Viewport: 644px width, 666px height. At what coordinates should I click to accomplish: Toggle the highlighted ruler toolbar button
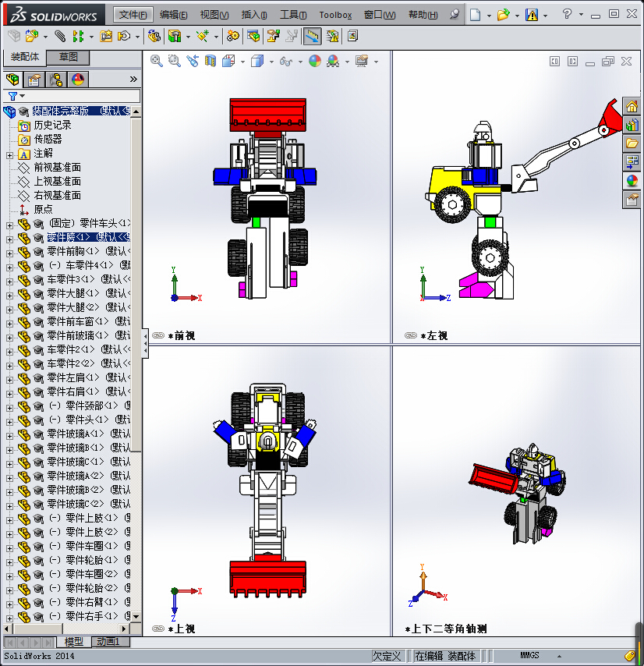click(x=312, y=36)
